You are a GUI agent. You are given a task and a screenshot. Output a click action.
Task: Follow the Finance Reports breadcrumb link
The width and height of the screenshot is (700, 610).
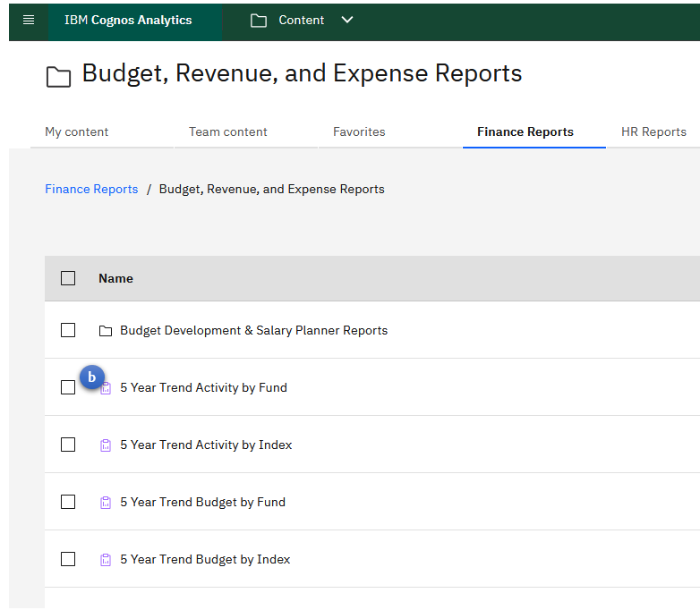tap(91, 190)
